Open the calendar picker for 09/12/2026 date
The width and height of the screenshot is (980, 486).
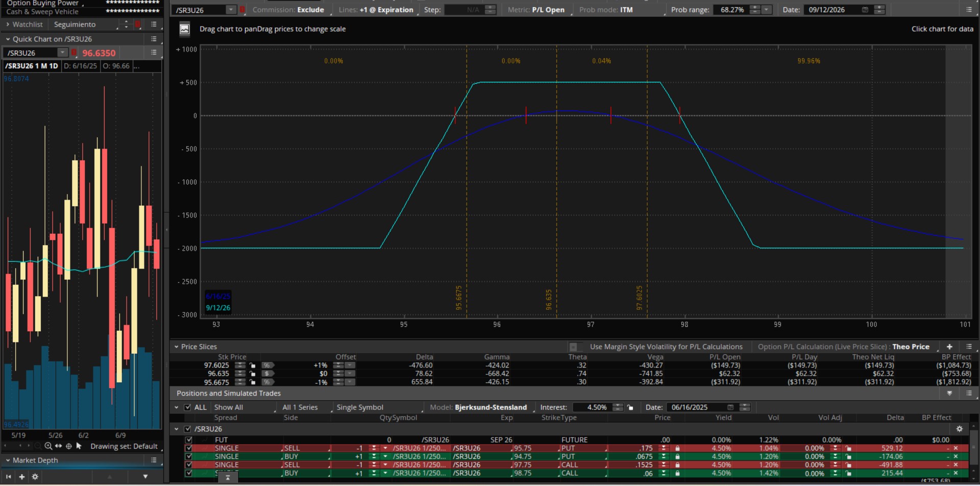click(x=865, y=10)
